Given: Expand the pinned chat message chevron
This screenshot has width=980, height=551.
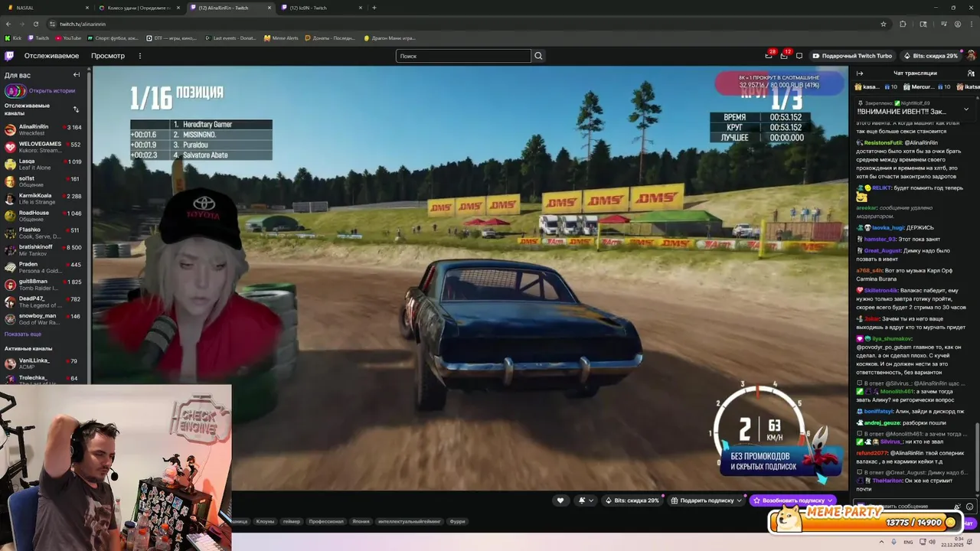Looking at the screenshot, I should point(966,108).
